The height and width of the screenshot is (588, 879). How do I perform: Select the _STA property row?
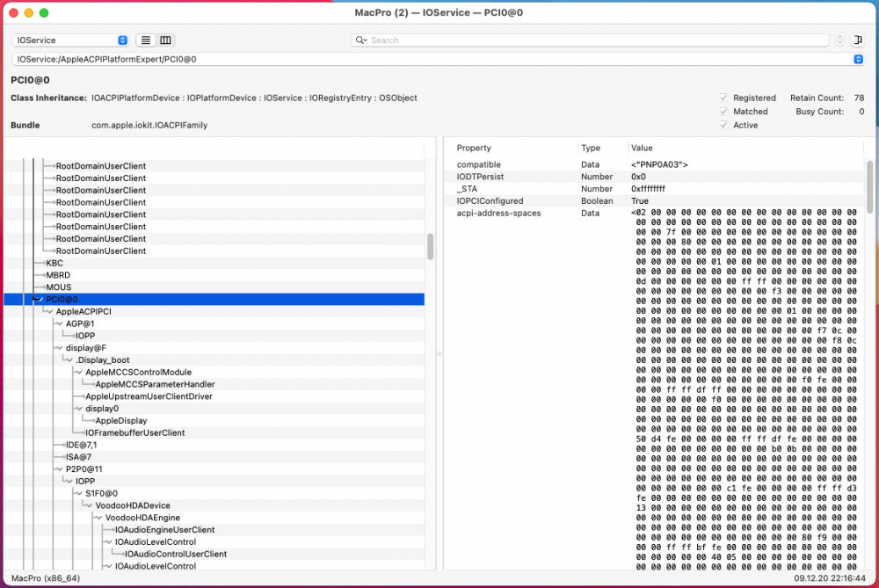coord(656,189)
